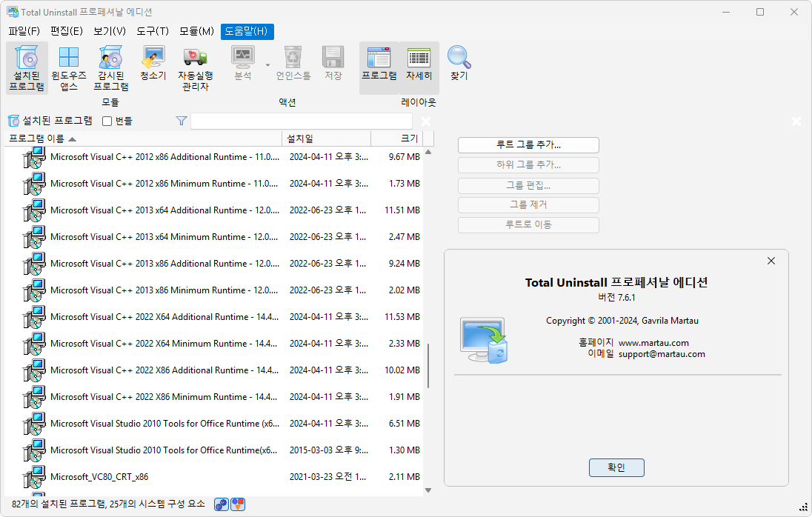Select Microsoft Visual C++ 2013 x64 Minimum Runtime
Image resolution: width=812 pixels, height=517 pixels.
[x=214, y=237]
